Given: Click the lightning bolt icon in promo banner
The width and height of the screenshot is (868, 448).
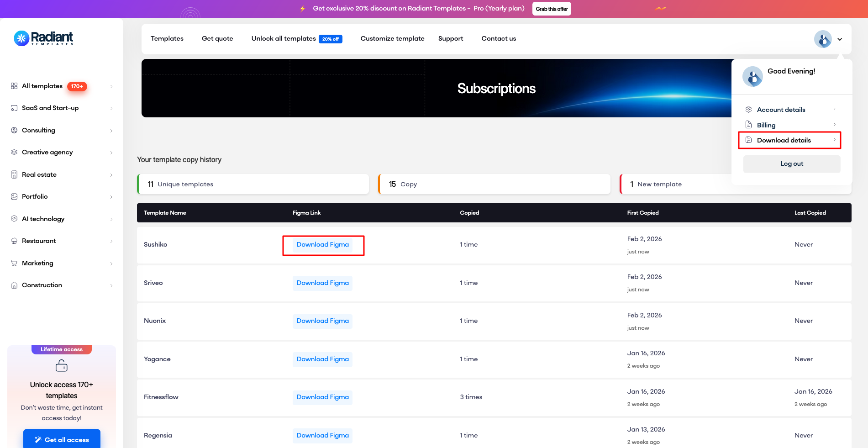Looking at the screenshot, I should (302, 9).
